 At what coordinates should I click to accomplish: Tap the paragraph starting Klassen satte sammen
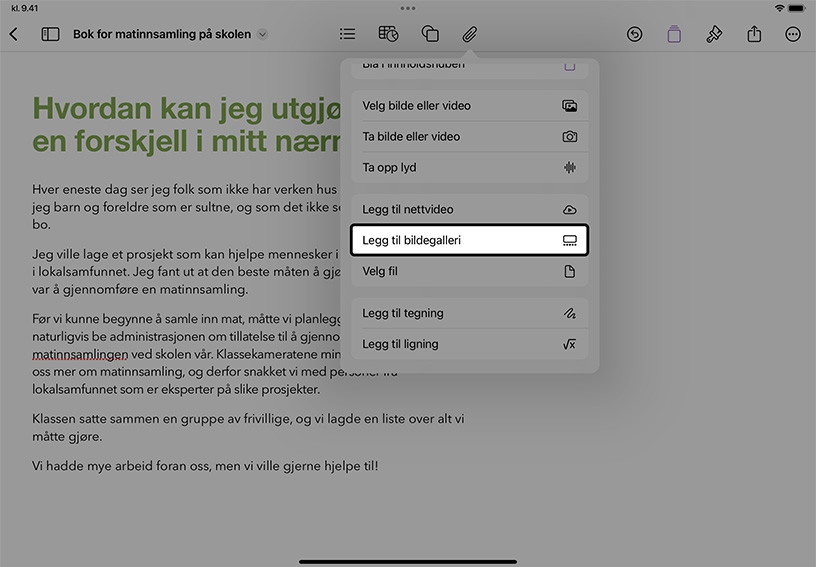(248, 427)
